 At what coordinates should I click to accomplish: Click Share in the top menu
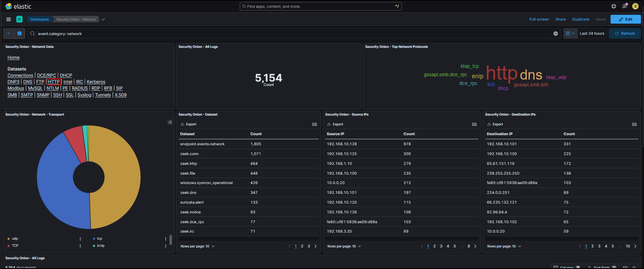tap(560, 19)
